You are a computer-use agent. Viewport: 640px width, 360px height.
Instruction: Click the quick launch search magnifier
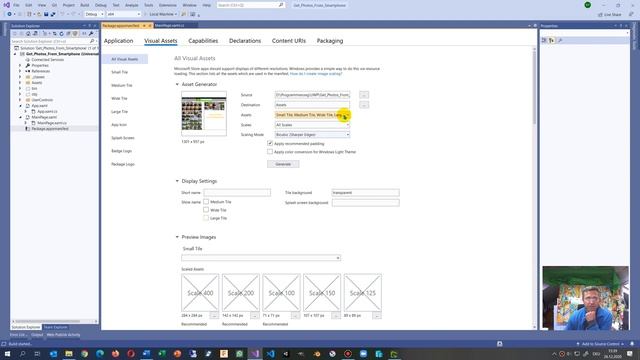pyautogui.click(x=281, y=5)
